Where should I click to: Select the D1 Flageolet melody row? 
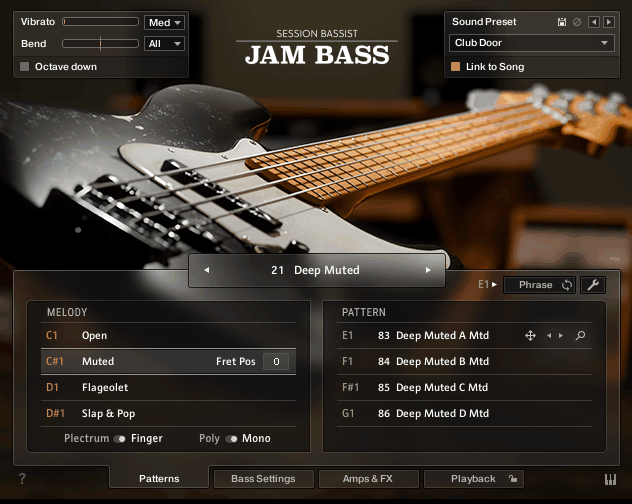click(x=168, y=387)
